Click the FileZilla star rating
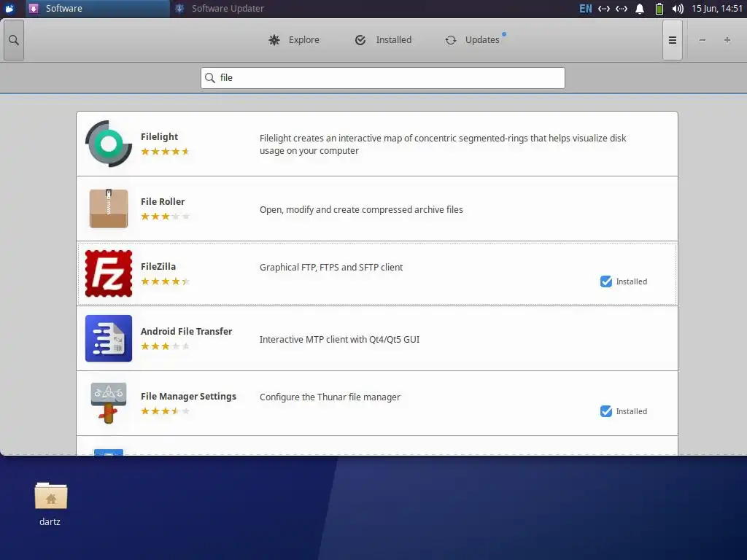Image resolution: width=747 pixels, height=560 pixels. [166, 281]
